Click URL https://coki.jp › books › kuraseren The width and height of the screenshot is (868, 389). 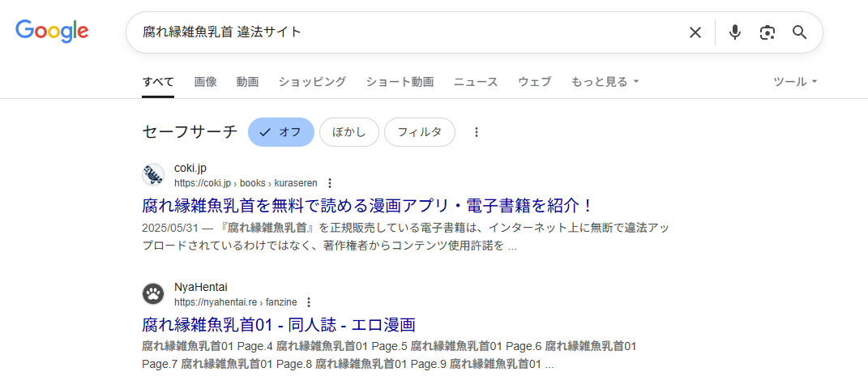click(246, 183)
